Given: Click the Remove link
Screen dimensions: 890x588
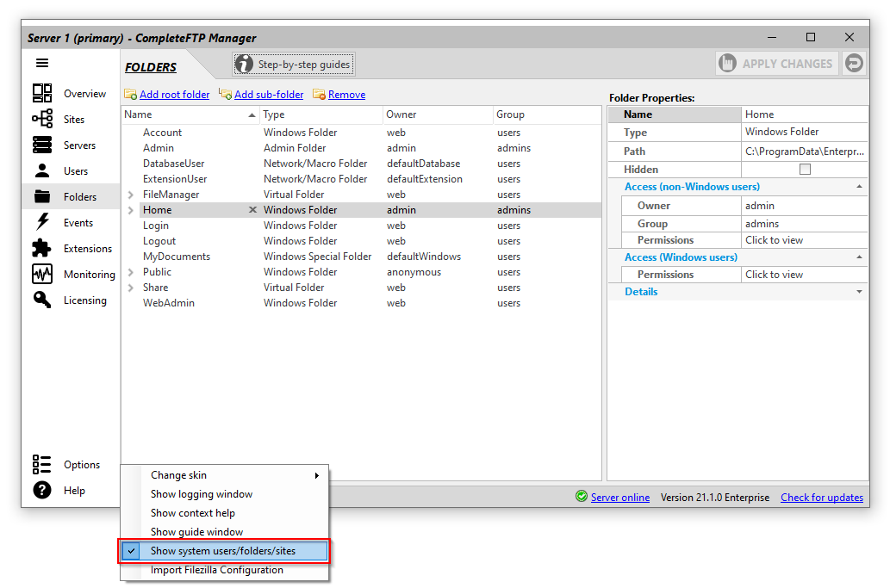Looking at the screenshot, I should click(x=346, y=95).
